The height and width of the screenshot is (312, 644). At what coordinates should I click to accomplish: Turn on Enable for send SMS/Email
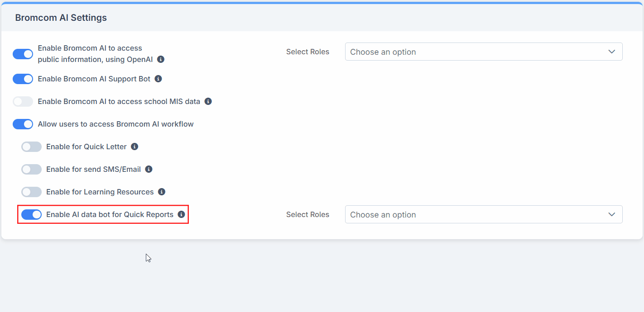pos(31,169)
